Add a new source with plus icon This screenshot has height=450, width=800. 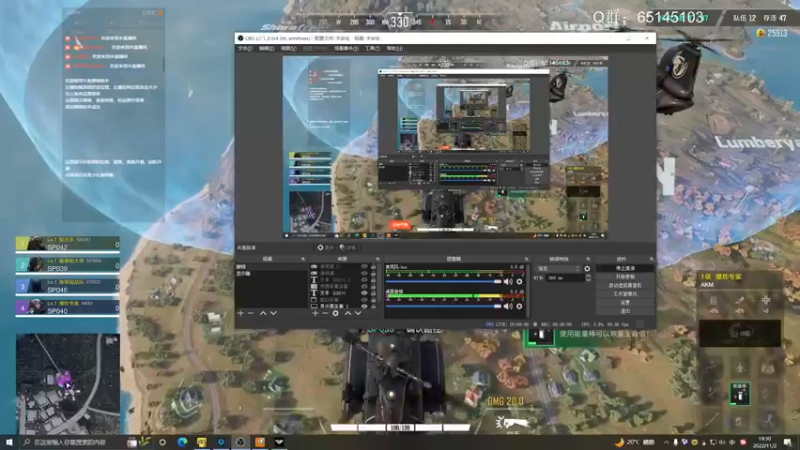(315, 313)
